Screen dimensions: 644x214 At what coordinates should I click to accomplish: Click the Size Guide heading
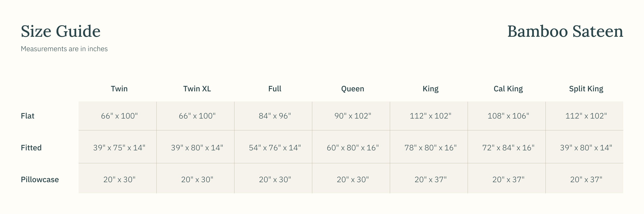click(60, 31)
